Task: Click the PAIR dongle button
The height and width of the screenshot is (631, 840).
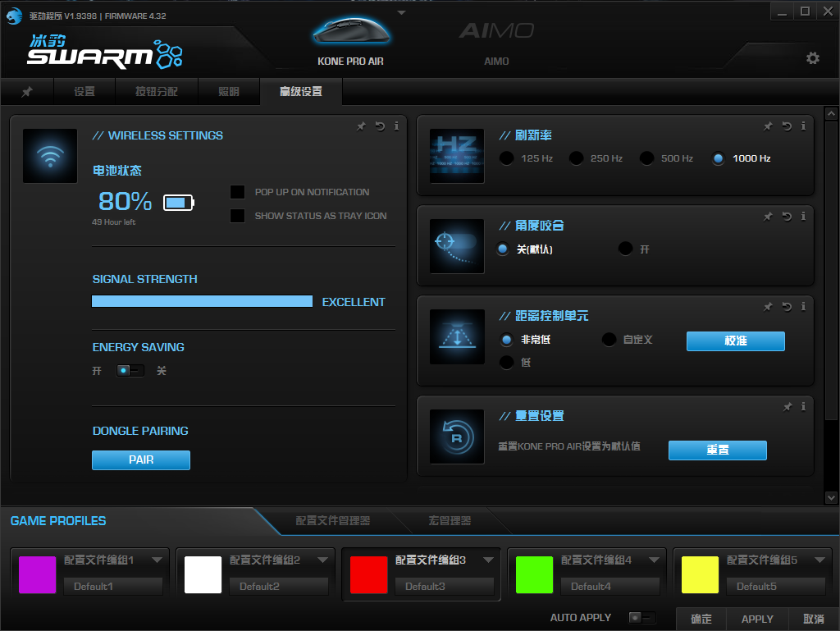Action: 141,460
